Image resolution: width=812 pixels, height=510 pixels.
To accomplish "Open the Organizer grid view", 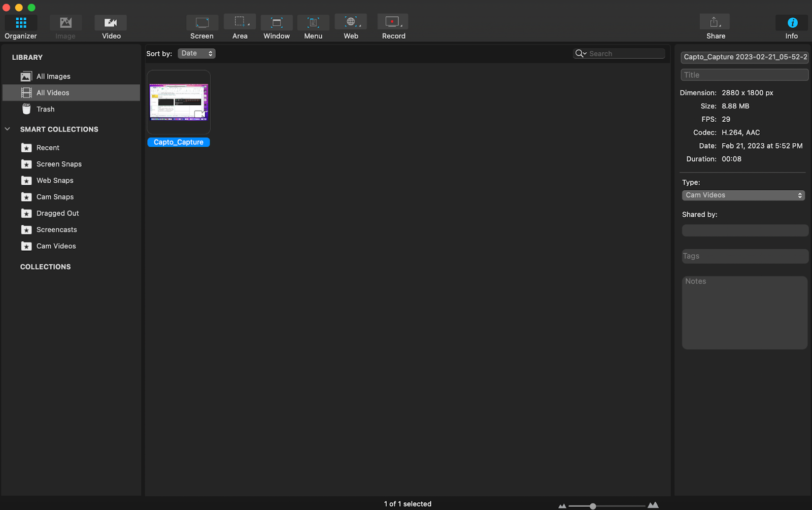I will 21,23.
